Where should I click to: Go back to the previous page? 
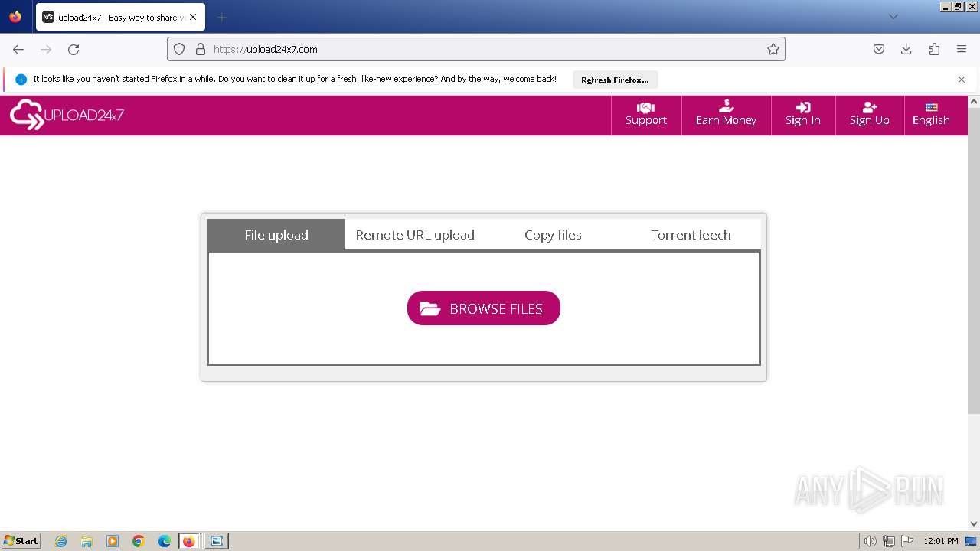(18, 49)
